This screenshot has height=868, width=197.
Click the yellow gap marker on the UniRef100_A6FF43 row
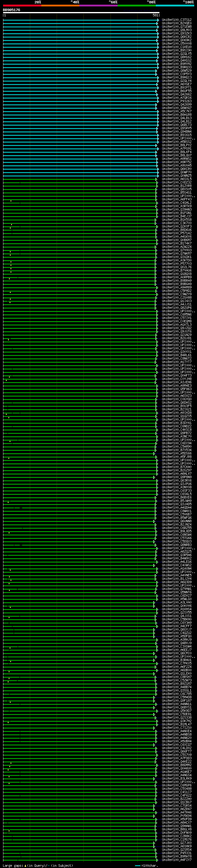pos(11,200)
